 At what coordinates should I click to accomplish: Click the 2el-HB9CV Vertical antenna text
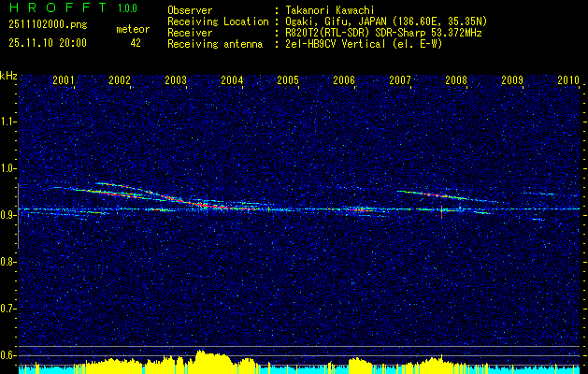click(364, 44)
